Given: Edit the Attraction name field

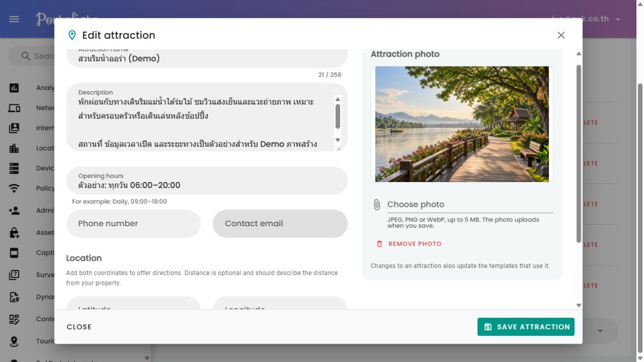Looking at the screenshot, I should tap(207, 57).
